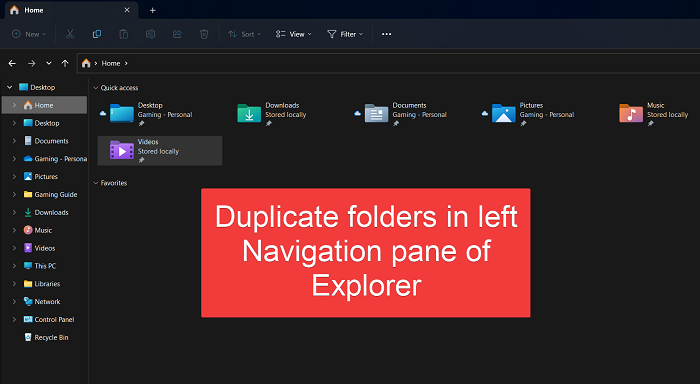Collapse the top Desktop tree node
This screenshot has width=700, height=384.
[x=9, y=88]
